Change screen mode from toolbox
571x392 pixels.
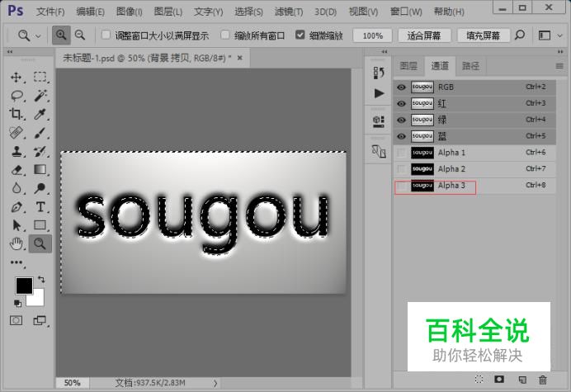tap(40, 320)
